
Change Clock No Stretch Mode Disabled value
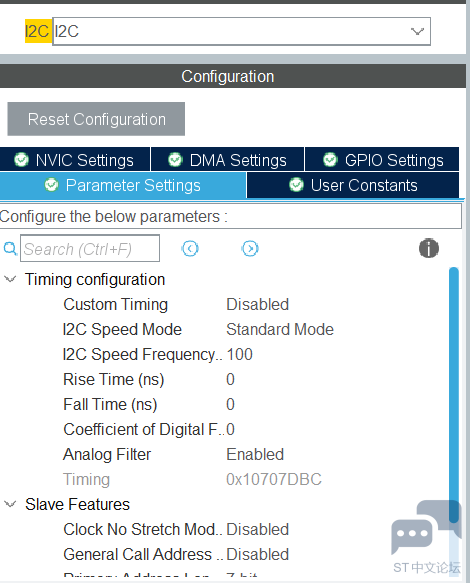click(x=257, y=529)
